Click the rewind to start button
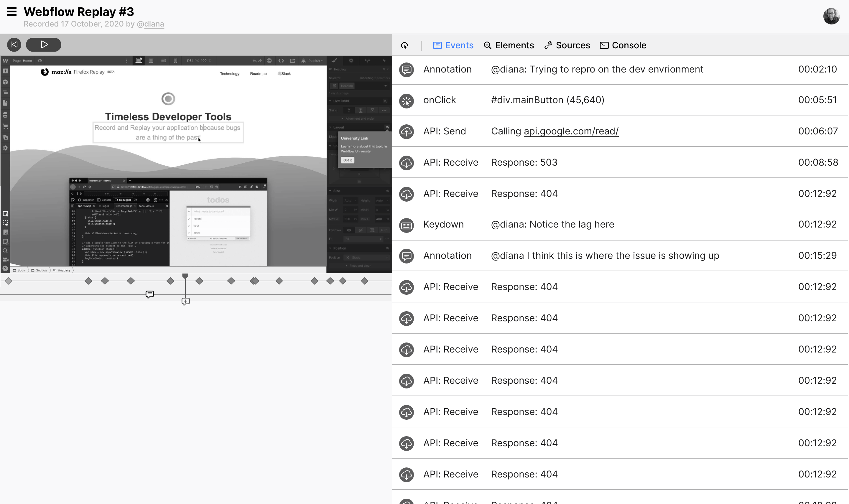 tap(14, 45)
